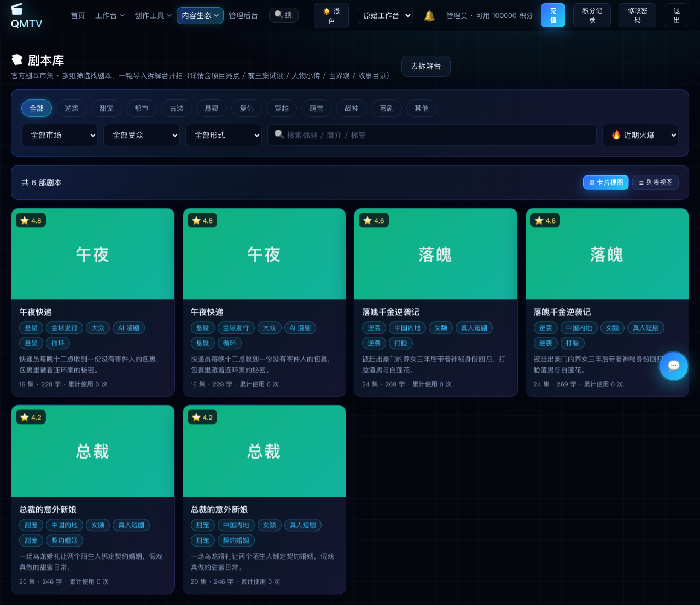Screen dimensions: 700x605
Task: Expand the 创作工具 nav menu
Action: click(x=153, y=16)
